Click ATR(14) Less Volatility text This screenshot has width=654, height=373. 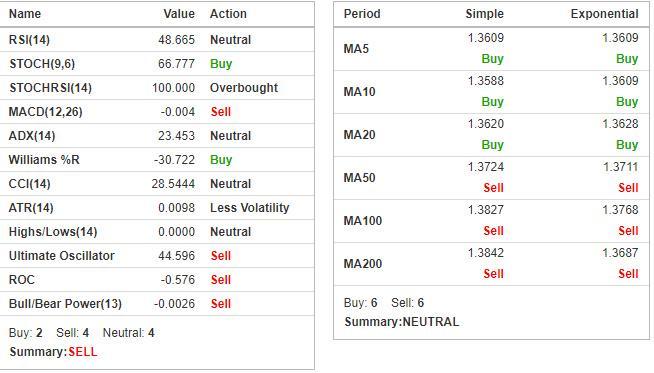click(x=249, y=208)
